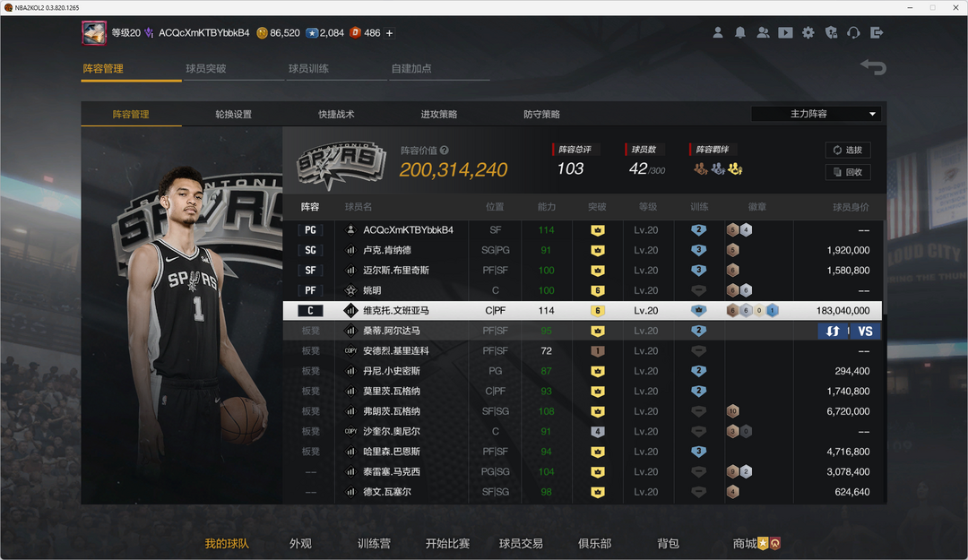Click the VS compare button
968x560 pixels.
click(866, 331)
